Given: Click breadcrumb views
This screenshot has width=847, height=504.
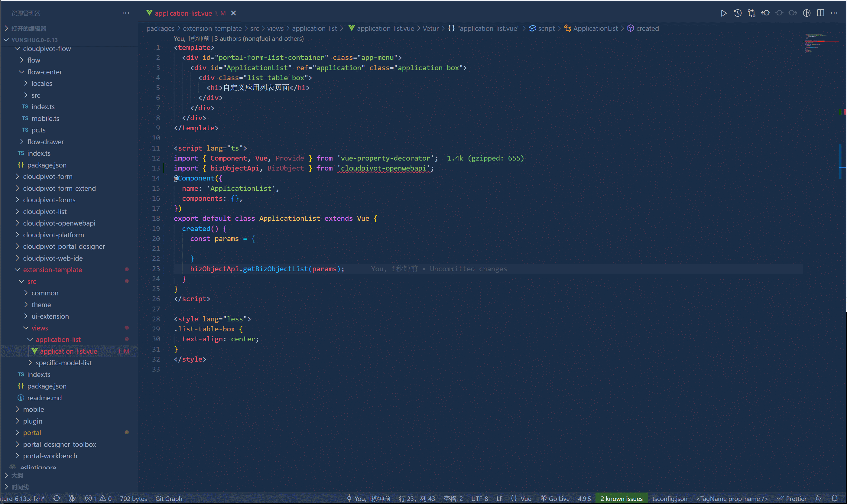Looking at the screenshot, I should click(275, 28).
